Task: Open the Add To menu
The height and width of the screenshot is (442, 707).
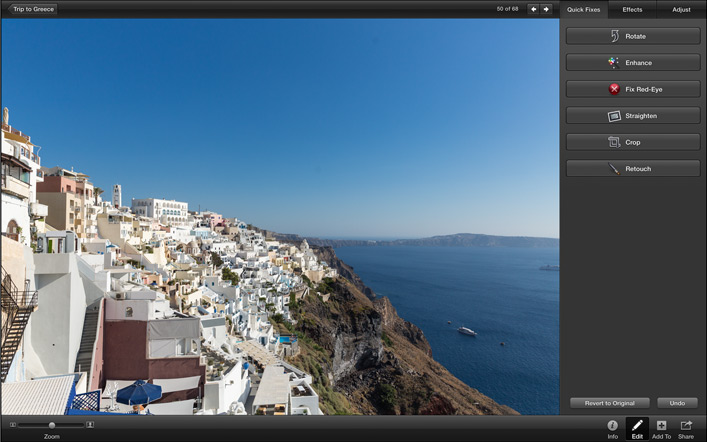Action: [x=661, y=429]
